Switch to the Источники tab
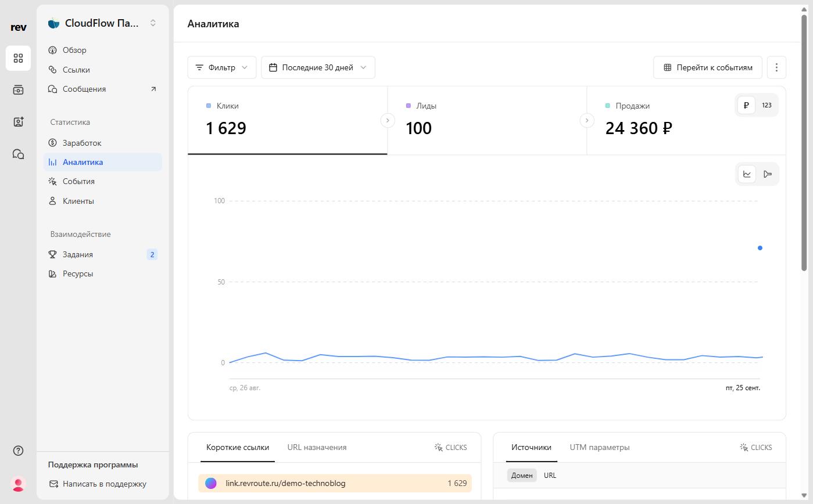This screenshot has width=813, height=504. tap(531, 447)
